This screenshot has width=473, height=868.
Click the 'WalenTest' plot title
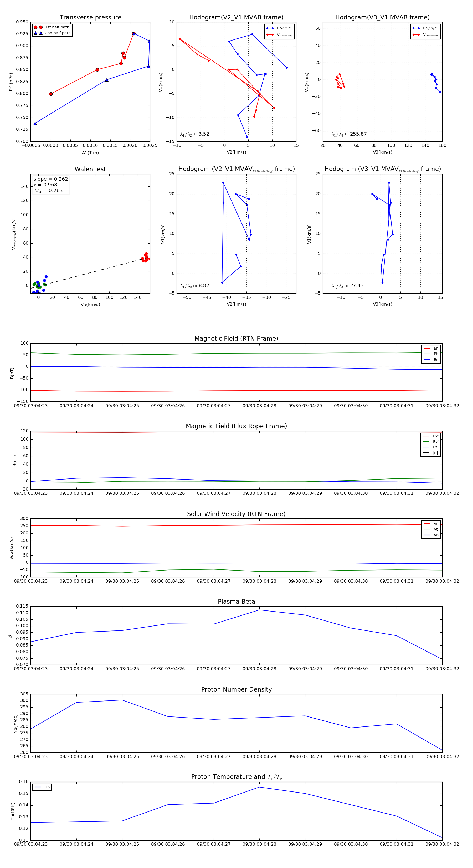pyautogui.click(x=90, y=169)
